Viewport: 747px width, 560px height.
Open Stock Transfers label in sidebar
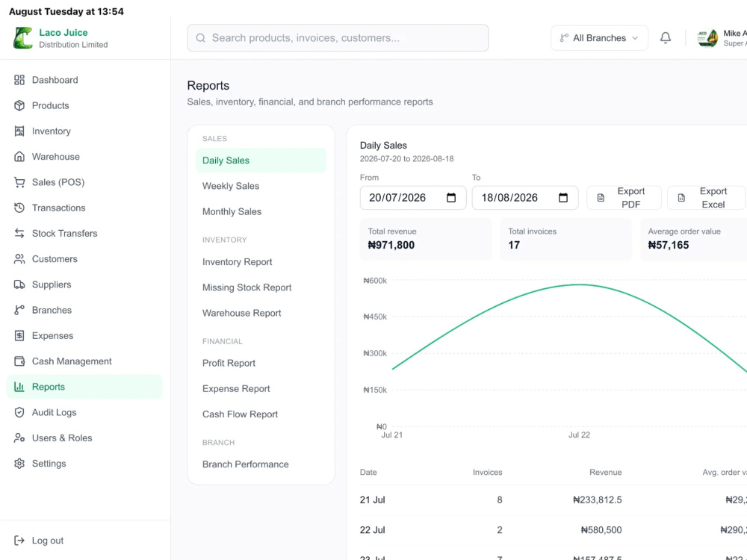(65, 233)
